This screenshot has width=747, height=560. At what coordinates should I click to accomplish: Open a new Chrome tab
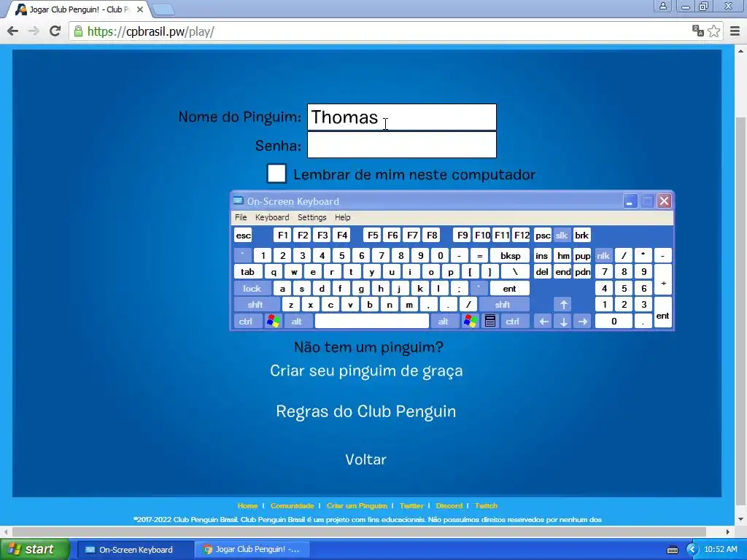(x=164, y=9)
